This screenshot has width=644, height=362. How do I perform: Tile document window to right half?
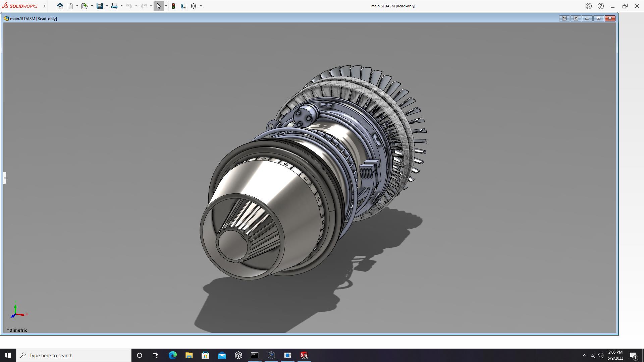point(576,18)
